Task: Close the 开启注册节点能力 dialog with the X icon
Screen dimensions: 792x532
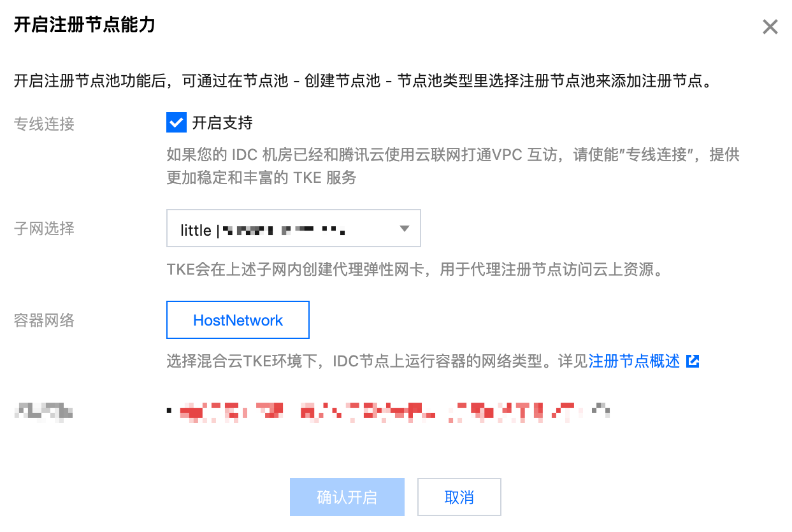Action: pos(770,27)
